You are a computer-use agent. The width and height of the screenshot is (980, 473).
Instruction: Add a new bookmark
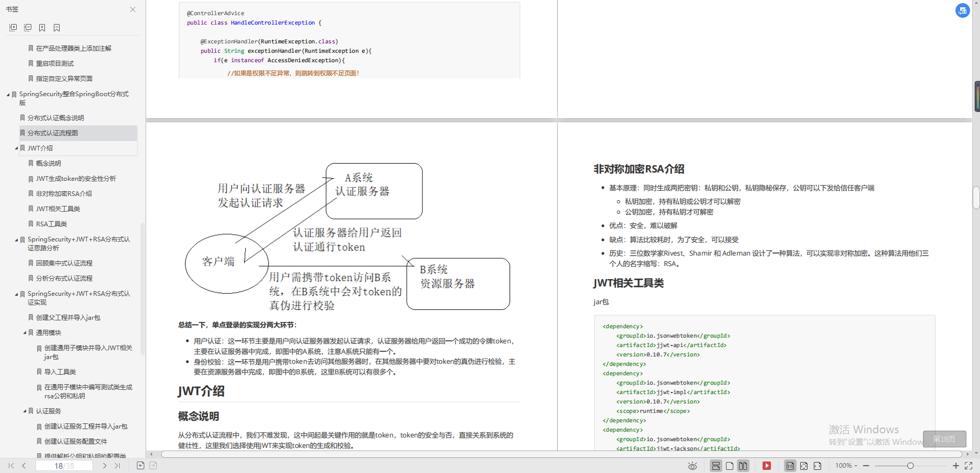(42, 28)
